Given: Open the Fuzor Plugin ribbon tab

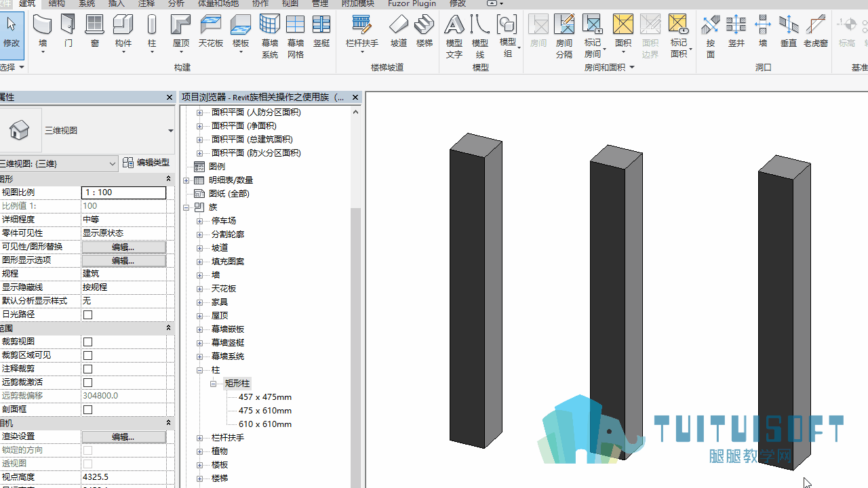Looking at the screenshot, I should click(x=412, y=3).
